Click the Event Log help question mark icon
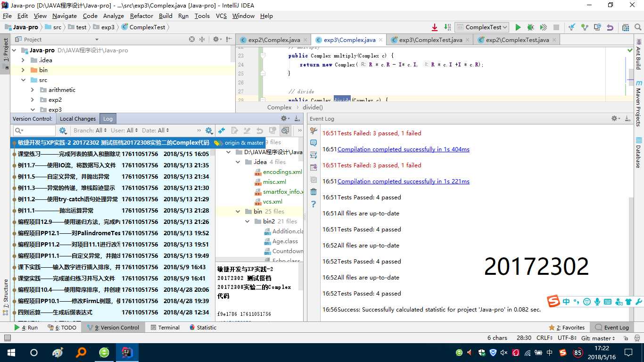This screenshot has height=362, width=644. [x=314, y=204]
